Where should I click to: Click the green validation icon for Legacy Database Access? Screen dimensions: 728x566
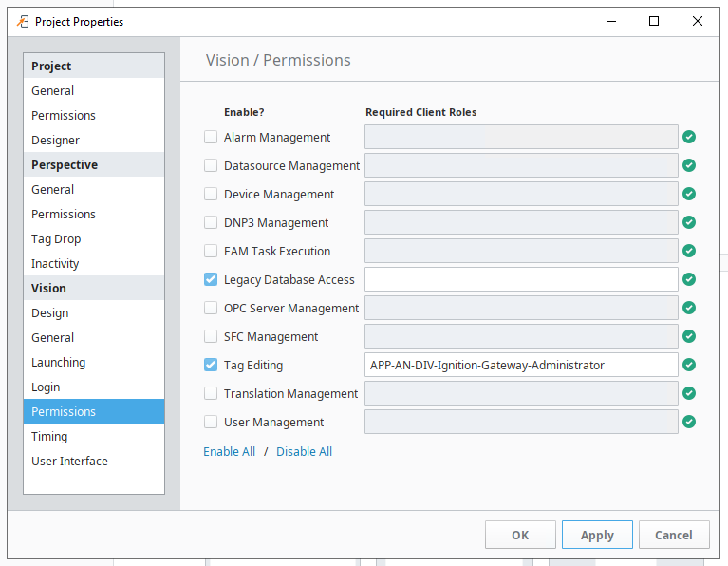pos(689,279)
